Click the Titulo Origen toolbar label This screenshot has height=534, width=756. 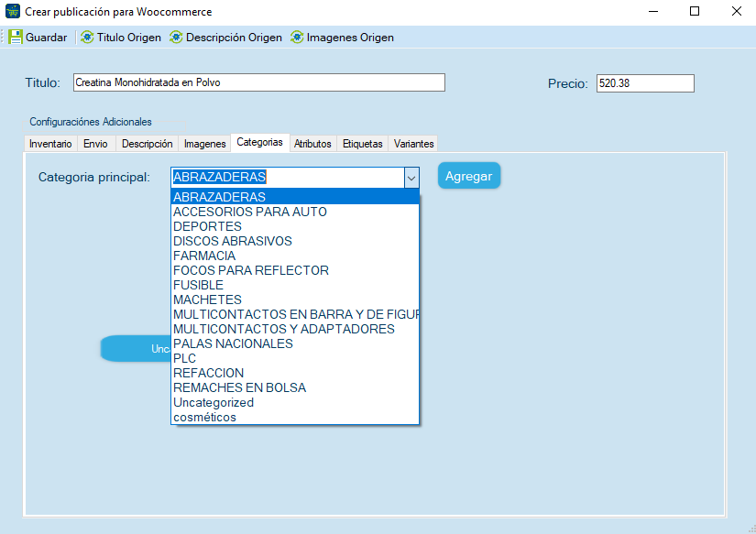tap(128, 38)
